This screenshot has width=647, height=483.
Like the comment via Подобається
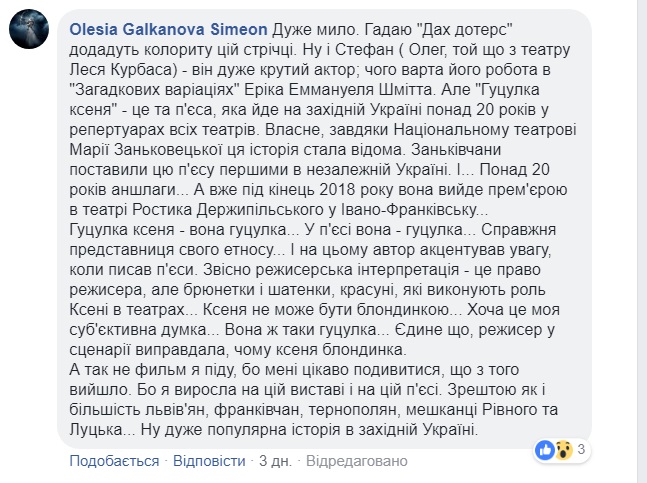pyautogui.click(x=114, y=461)
